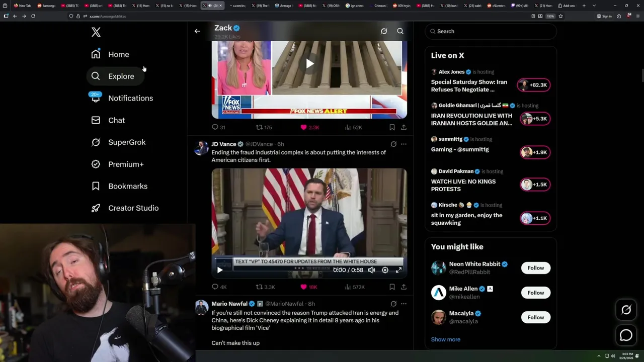Reload the browser page
The image size is (644, 362).
click(x=33, y=16)
